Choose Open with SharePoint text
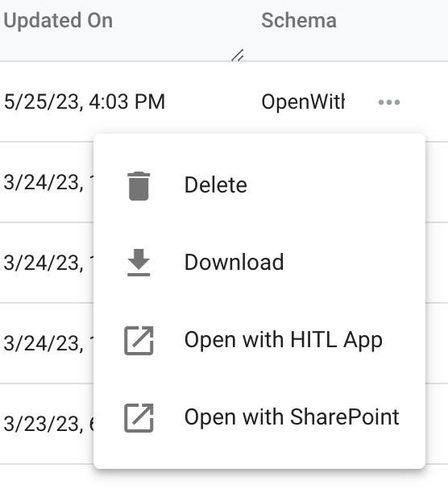Image resolution: width=448 pixels, height=493 pixels. click(x=292, y=417)
